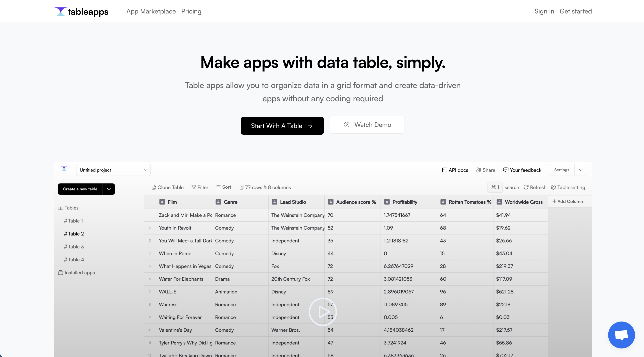Click the Genre column type icon
The width and height of the screenshot is (644, 357).
(x=218, y=202)
